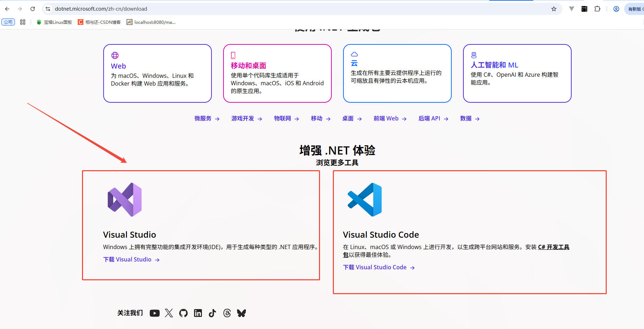
Task: Open the browser profile icon
Action: tap(616, 9)
